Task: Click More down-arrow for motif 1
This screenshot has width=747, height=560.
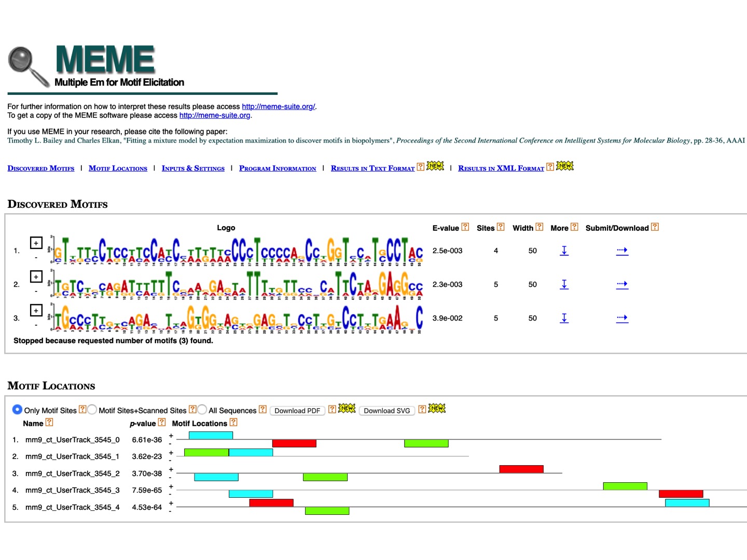Action: coord(564,250)
